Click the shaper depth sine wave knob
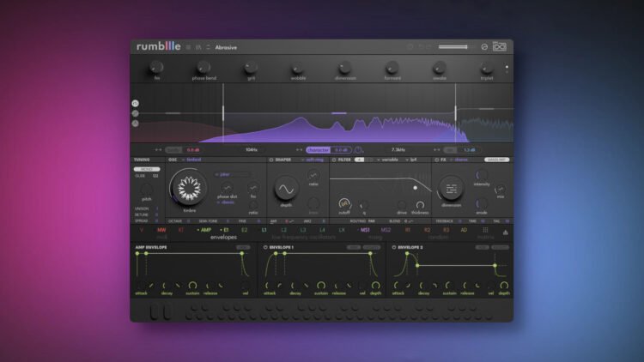Screen dimensions: 644x362 coord(286,189)
